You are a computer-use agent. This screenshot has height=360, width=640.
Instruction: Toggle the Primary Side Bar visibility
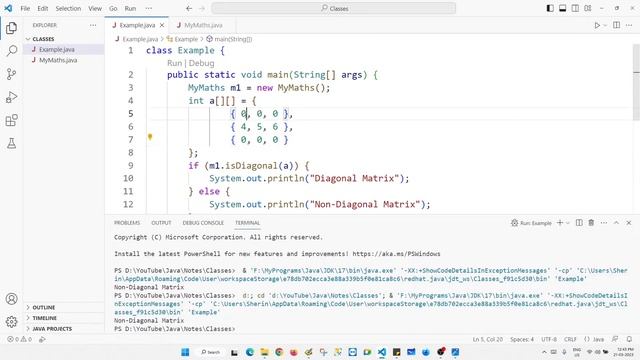[x=550, y=8]
